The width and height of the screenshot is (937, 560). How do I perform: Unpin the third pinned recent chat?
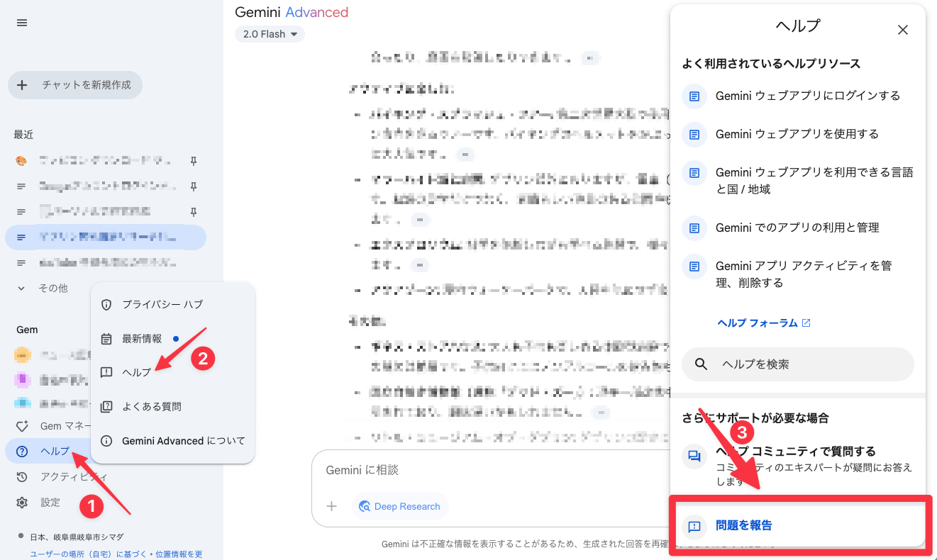[193, 212]
